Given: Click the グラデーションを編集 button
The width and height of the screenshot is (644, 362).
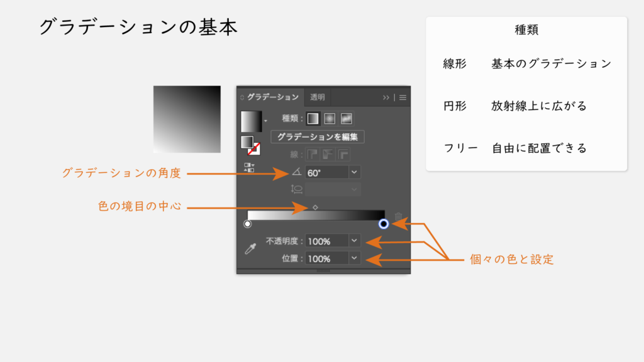Looking at the screenshot, I should (318, 136).
